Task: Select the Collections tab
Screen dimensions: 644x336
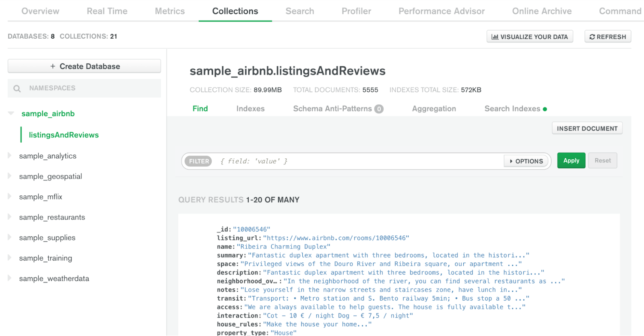Action: (x=235, y=11)
